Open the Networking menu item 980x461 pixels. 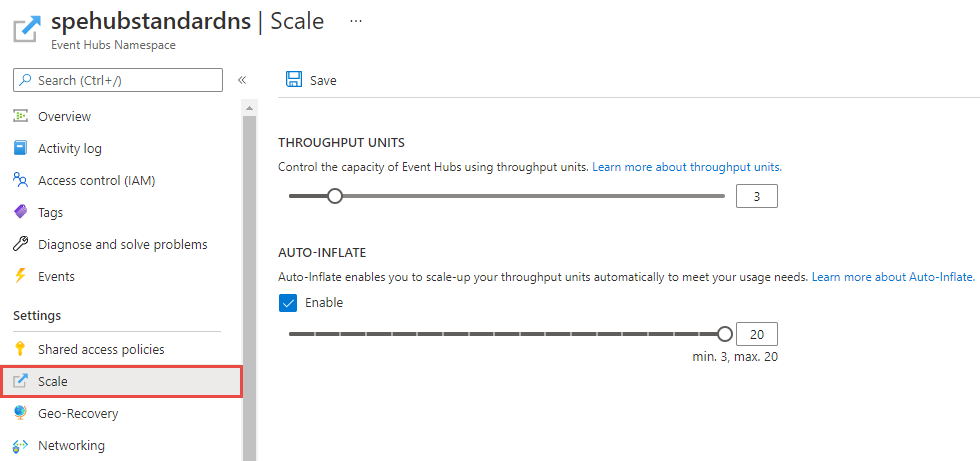coord(71,446)
